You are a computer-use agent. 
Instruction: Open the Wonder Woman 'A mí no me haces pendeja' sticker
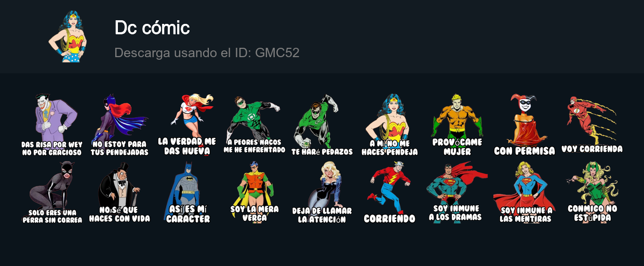390,125
